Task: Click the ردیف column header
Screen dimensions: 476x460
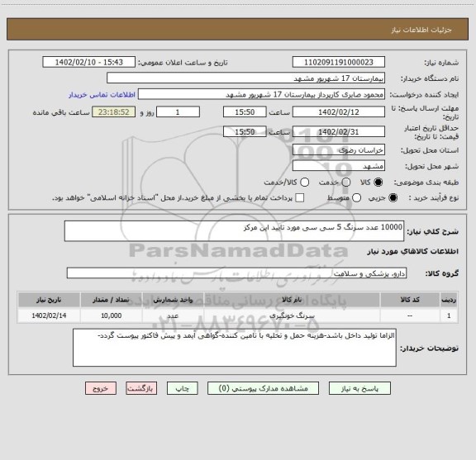Action: 449,300
